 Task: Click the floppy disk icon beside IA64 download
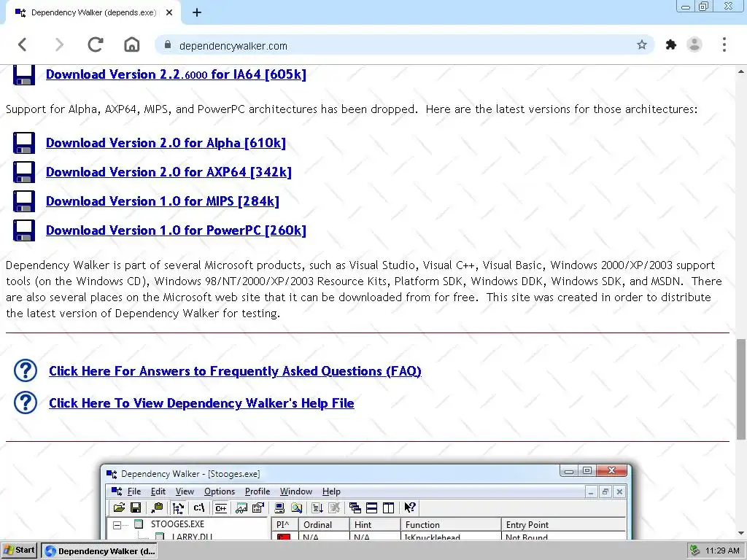click(x=24, y=75)
